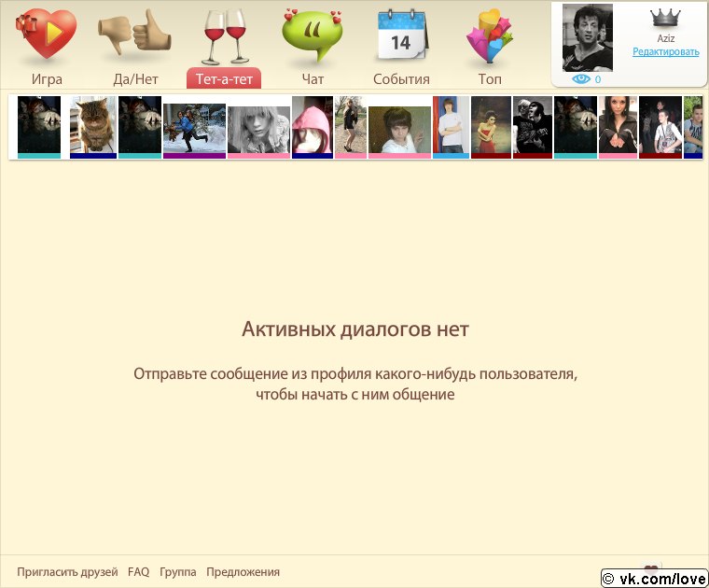The height and width of the screenshot is (588, 709).
Task: Click the woman in red dress thumbnail
Action: 491,125
